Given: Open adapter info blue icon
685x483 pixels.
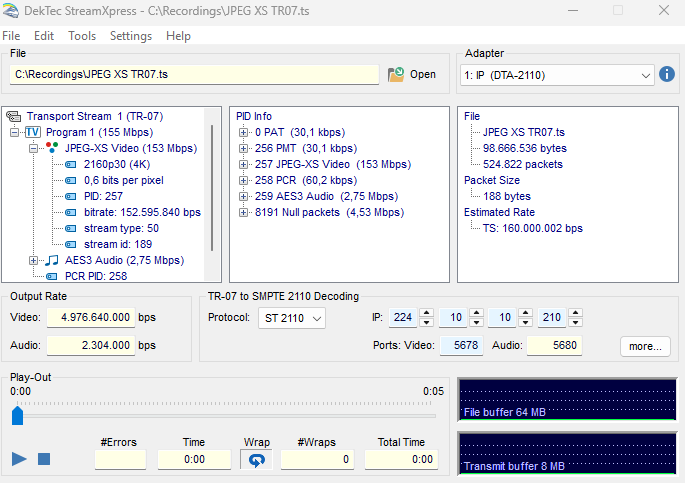Looking at the screenshot, I should point(667,74).
